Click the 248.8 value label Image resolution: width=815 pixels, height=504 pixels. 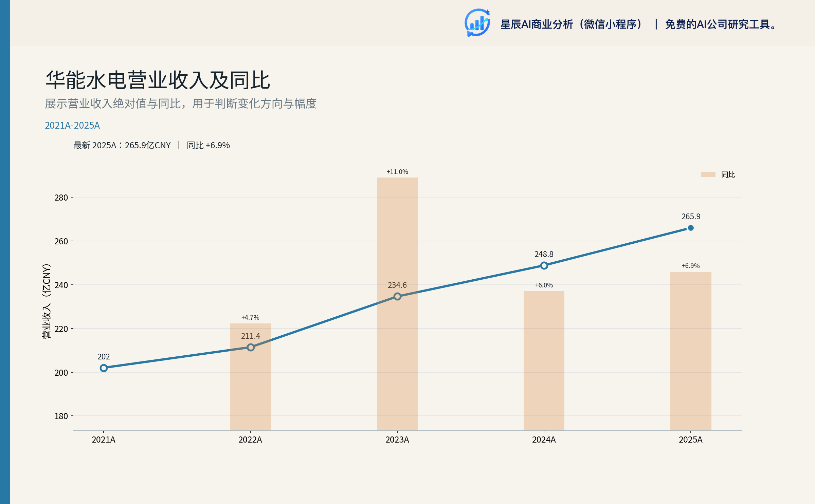pos(544,254)
